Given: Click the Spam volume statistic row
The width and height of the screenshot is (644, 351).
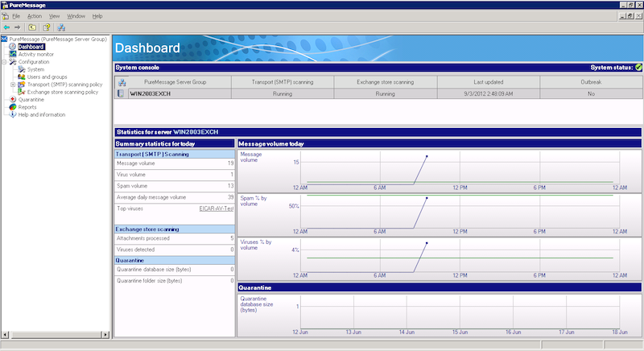Looking at the screenshot, I should point(175,186).
